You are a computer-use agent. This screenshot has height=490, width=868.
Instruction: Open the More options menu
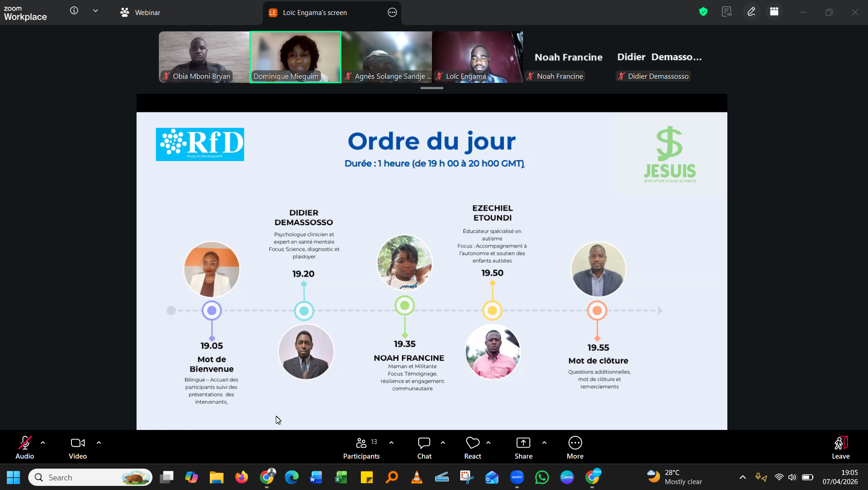pyautogui.click(x=575, y=448)
